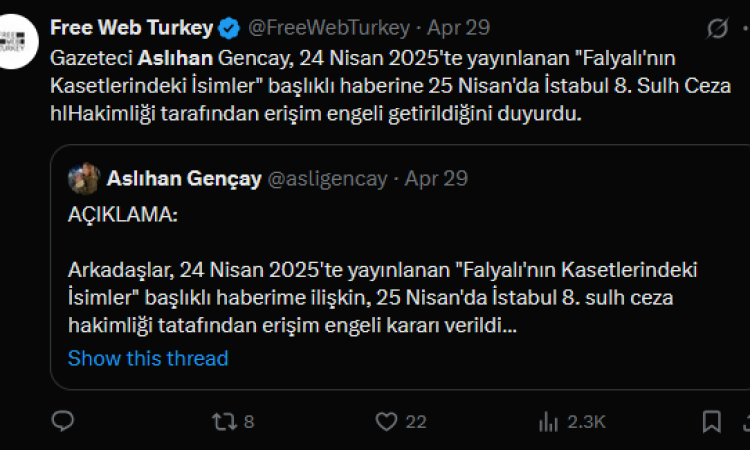Click "Show this thread" link
This screenshot has width=750, height=450.
tap(148, 358)
